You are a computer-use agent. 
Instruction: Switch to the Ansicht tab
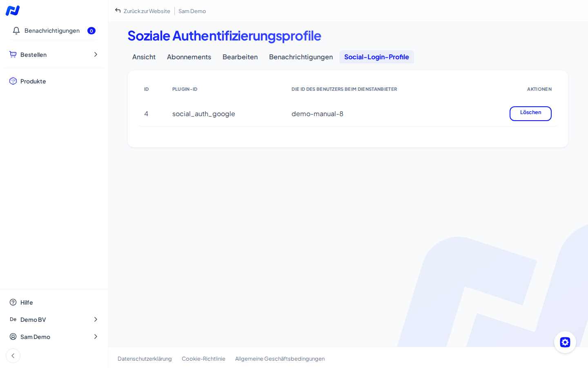pos(144,57)
